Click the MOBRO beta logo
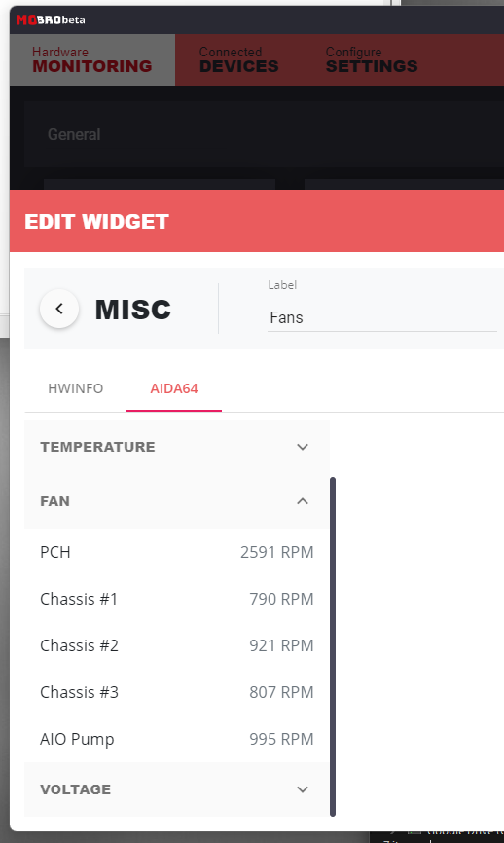 pos(51,19)
